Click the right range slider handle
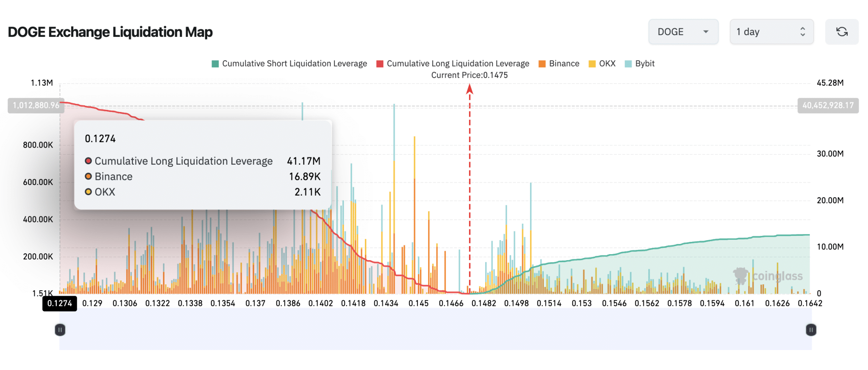Screen dimensions: 868x370 (x=811, y=330)
